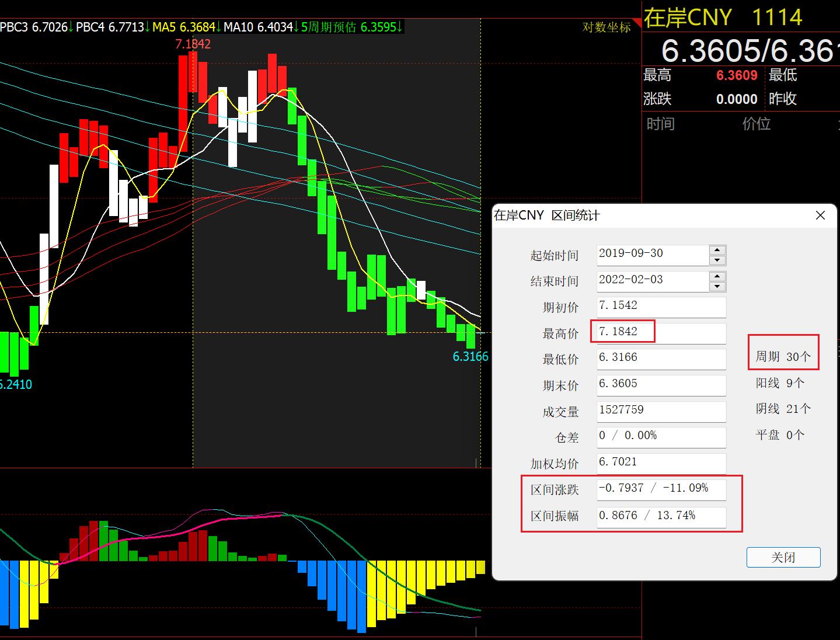Viewport: 840px width, 640px height.
Task: Click the 起始时间 stepper up arrow
Action: pos(717,251)
